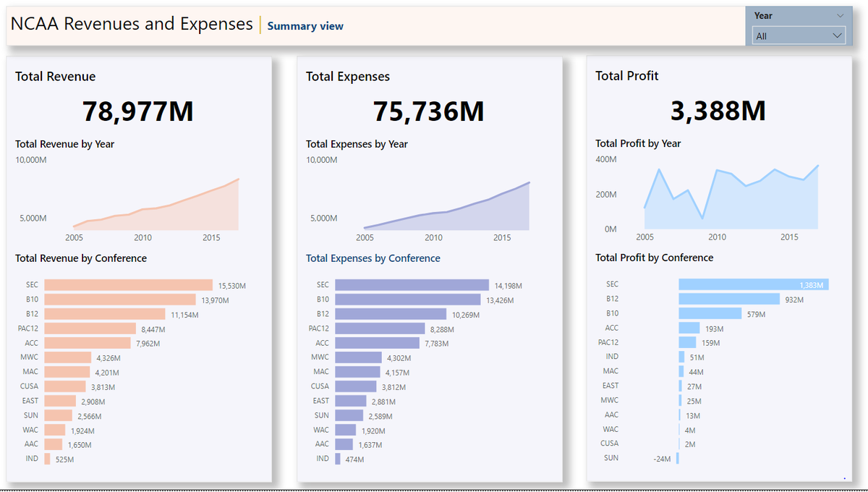Click the MWC bar in Total Revenue chart
868x492 pixels.
click(x=69, y=357)
